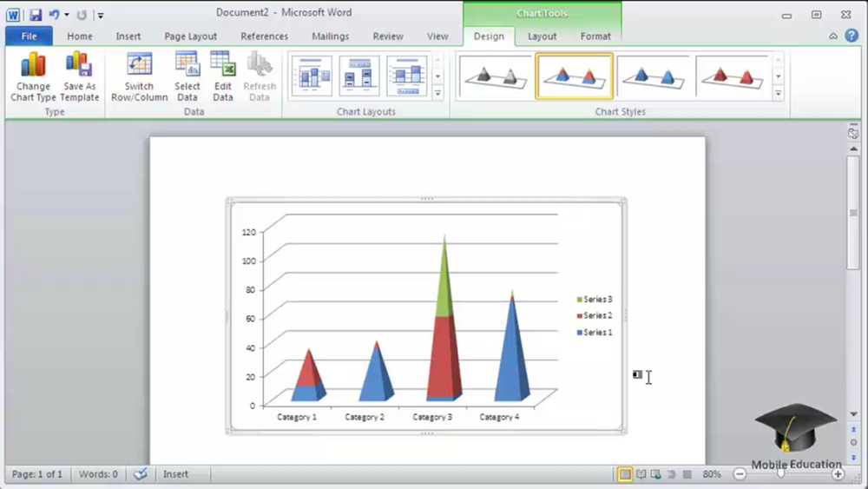Apply the all-blue chart style

point(654,76)
